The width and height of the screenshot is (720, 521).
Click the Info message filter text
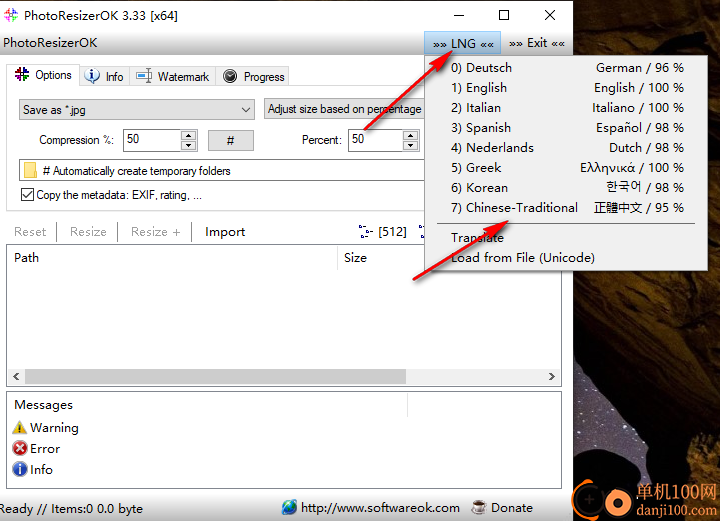tap(41, 470)
